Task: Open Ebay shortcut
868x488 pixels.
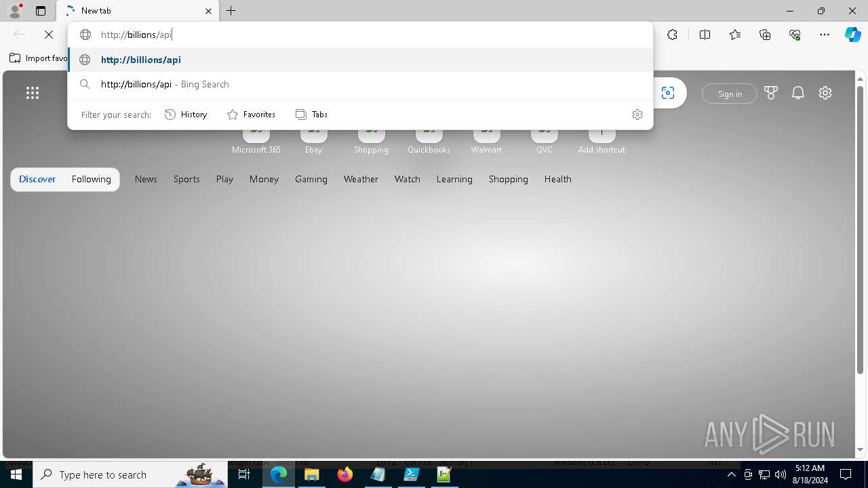Action: [x=313, y=141]
